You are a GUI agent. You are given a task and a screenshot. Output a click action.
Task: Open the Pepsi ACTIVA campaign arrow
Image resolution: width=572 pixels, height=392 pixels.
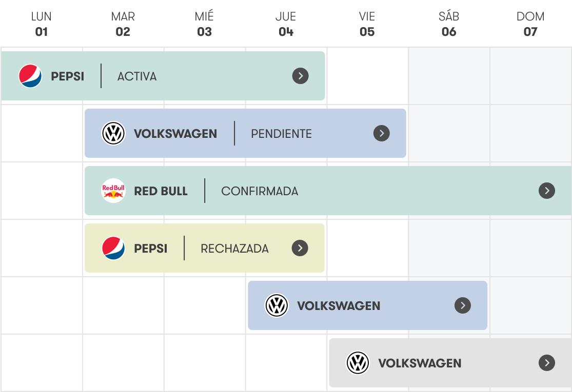300,76
